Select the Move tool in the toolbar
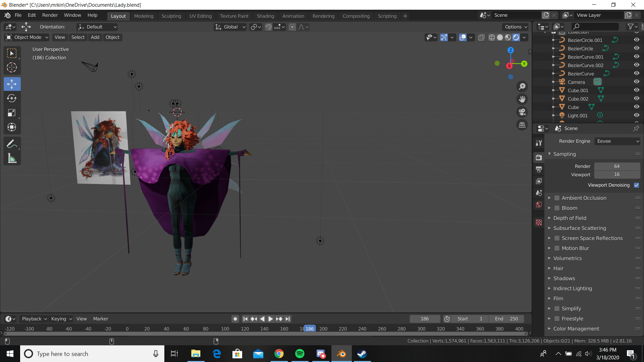The height and width of the screenshot is (362, 644). pos(12,84)
